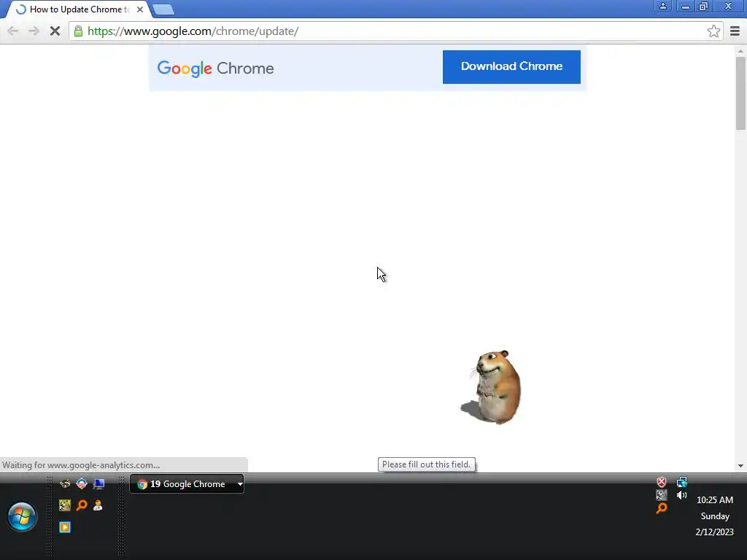The width and height of the screenshot is (747, 560).
Task: Click the browser back arrow
Action: tap(13, 31)
